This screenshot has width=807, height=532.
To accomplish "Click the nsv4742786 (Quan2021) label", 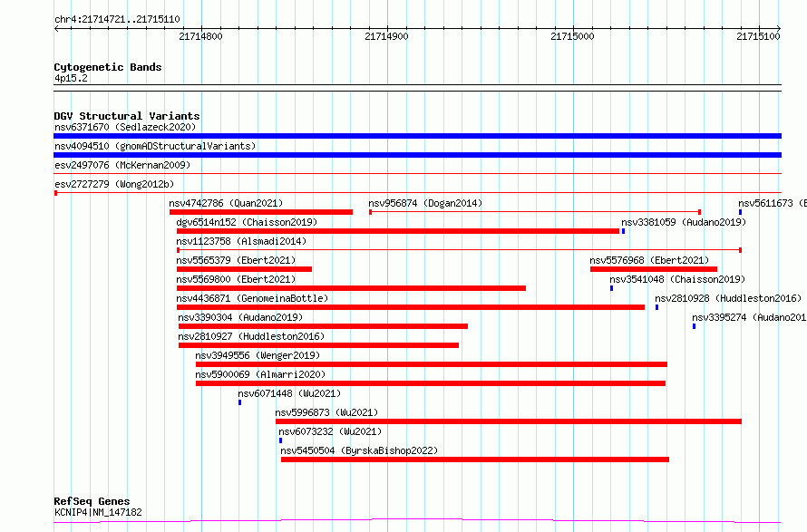I will point(226,203).
